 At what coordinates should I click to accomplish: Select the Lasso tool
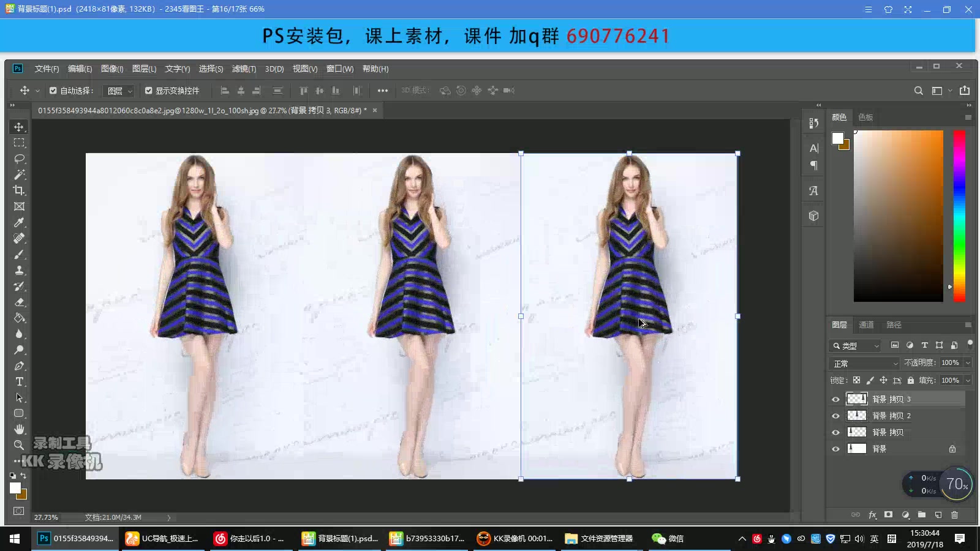pos(19,159)
